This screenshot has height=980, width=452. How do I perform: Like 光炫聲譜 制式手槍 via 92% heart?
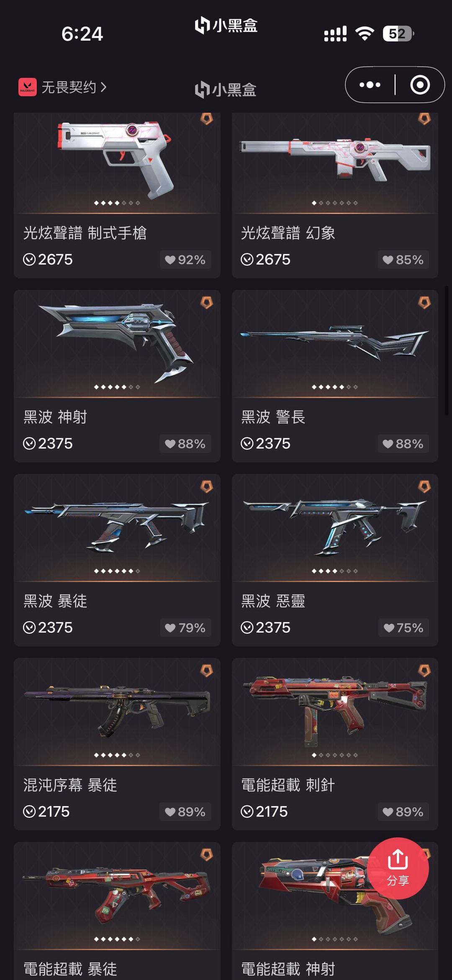point(185,260)
